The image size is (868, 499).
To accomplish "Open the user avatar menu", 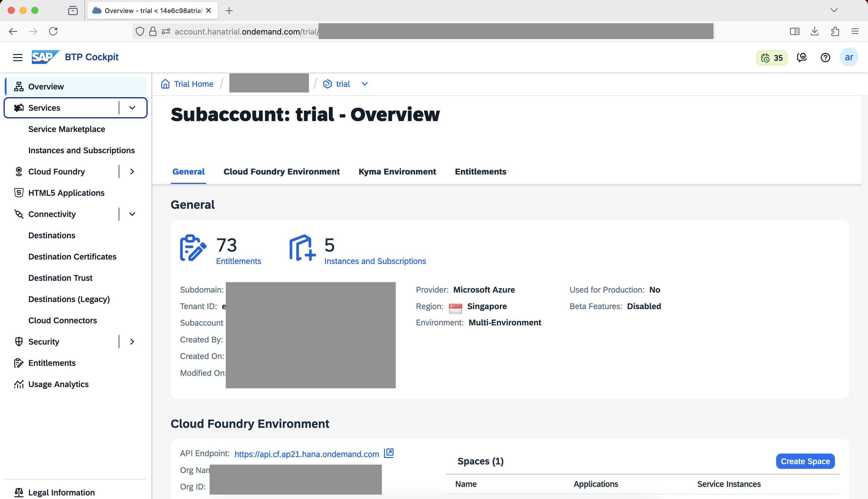I will click(x=849, y=57).
